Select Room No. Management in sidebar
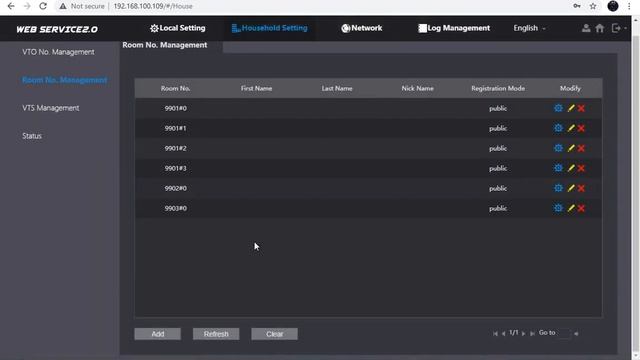 pyautogui.click(x=64, y=80)
